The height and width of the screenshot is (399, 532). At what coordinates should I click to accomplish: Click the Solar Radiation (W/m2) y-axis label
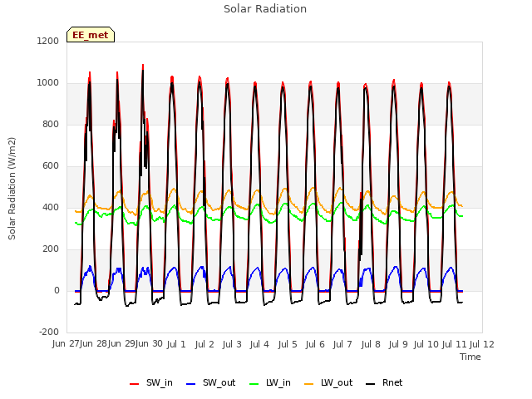pyautogui.click(x=12, y=189)
